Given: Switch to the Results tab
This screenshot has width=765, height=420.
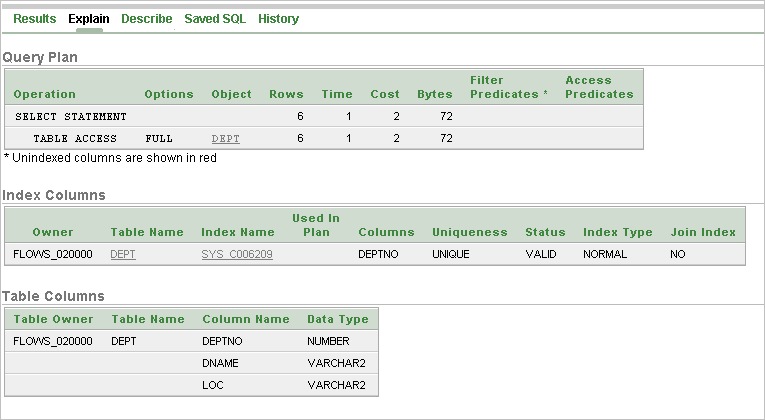Looking at the screenshot, I should click(x=35, y=19).
